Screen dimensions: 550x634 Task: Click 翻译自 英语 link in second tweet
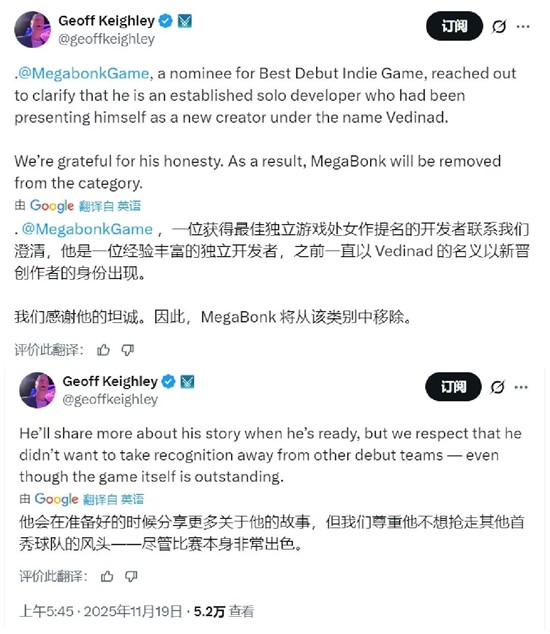(x=113, y=499)
